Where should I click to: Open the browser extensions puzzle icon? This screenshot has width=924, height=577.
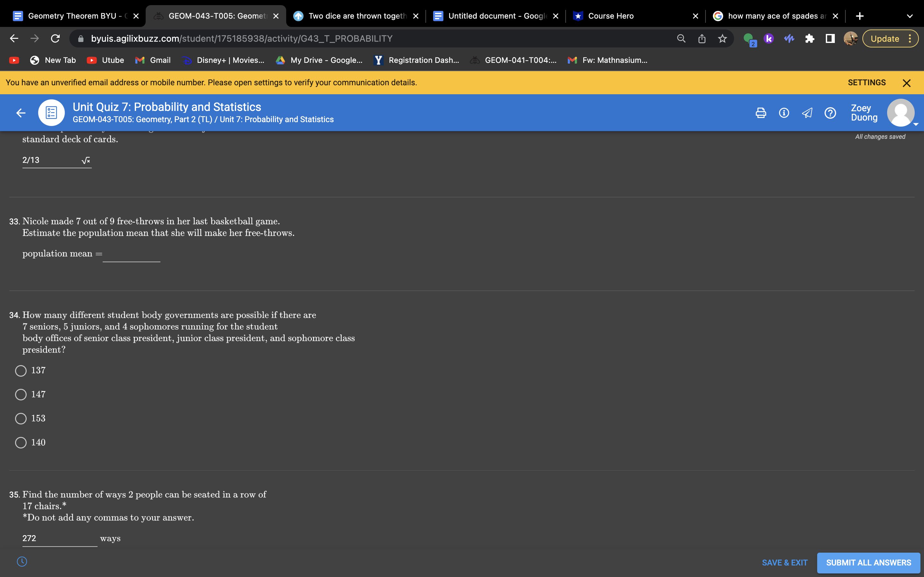tap(809, 38)
